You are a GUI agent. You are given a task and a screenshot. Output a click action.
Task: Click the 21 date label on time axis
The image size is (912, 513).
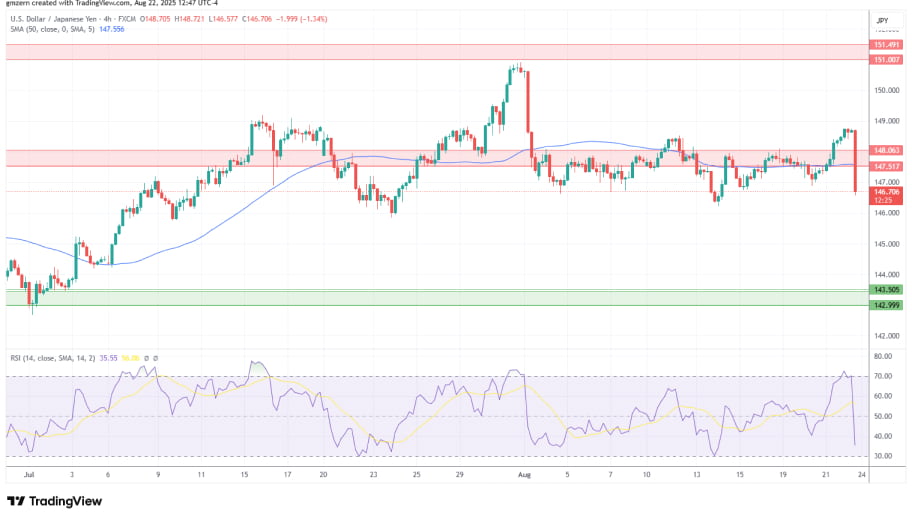tap(826, 475)
